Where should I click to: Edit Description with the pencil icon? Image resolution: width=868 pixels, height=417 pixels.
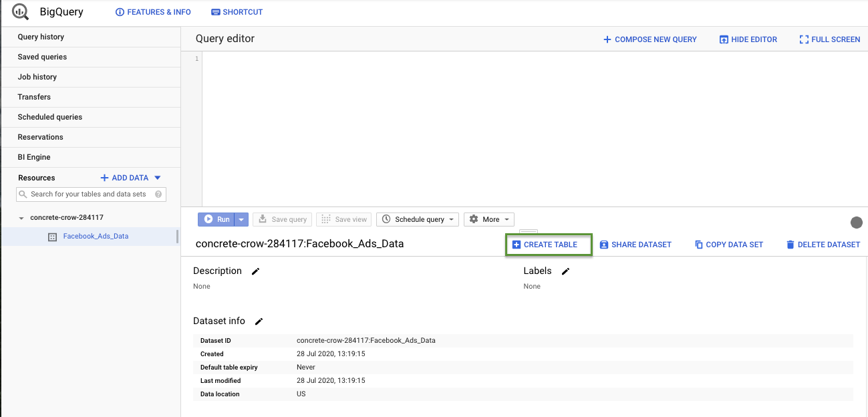255,271
